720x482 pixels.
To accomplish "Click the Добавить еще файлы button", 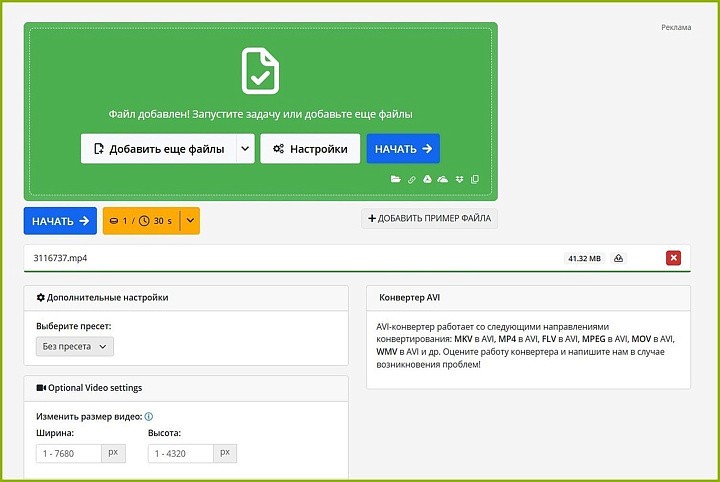I will coord(159,149).
